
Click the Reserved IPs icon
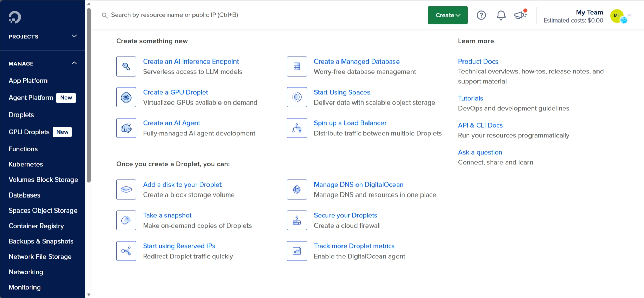(126, 251)
